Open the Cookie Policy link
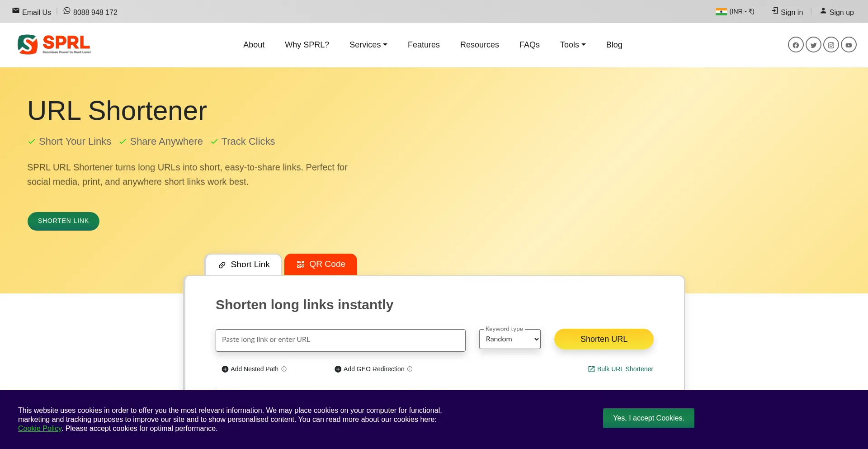Image resolution: width=868 pixels, height=449 pixels. (x=40, y=429)
